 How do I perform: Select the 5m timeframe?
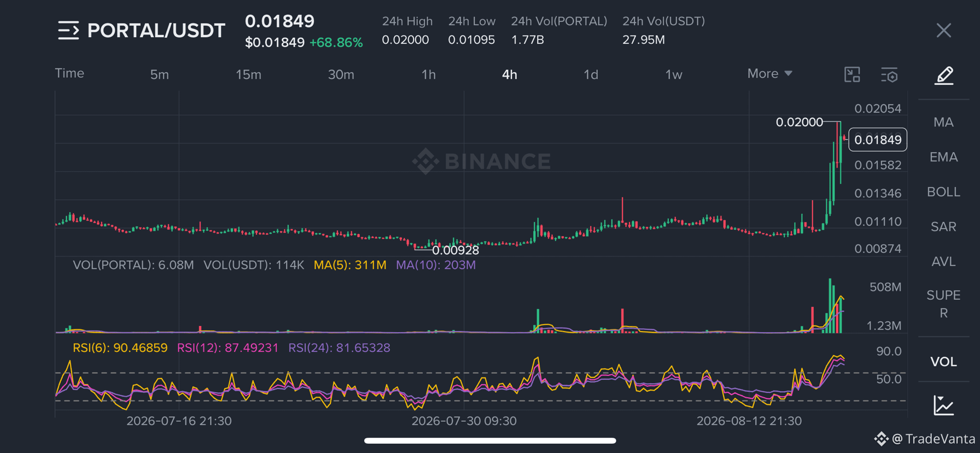(160, 74)
